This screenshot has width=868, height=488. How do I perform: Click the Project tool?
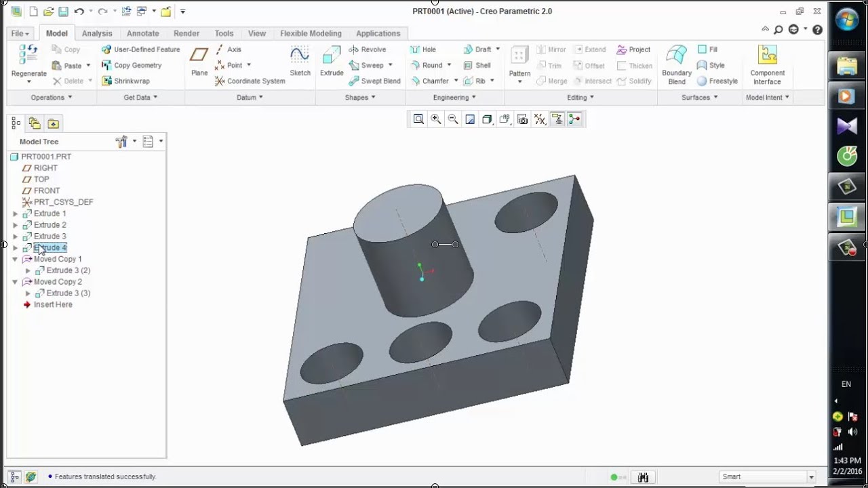(633, 49)
